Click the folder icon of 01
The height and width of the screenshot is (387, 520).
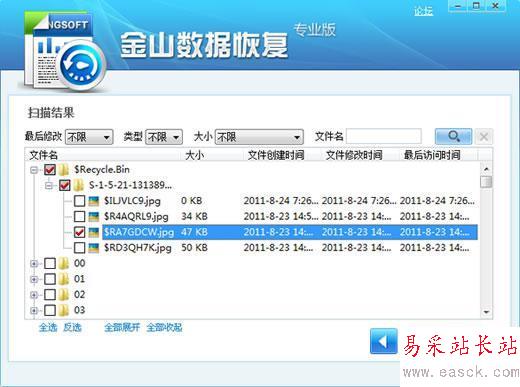[64, 279]
